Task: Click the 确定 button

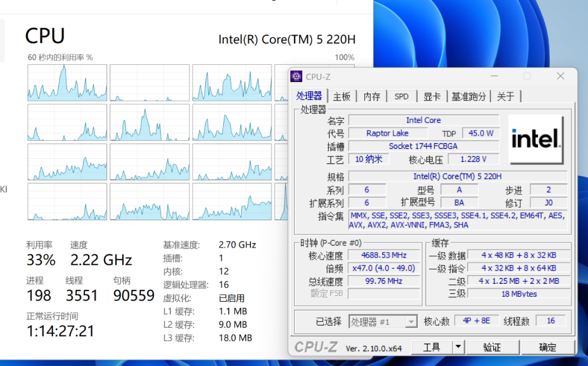Action: (x=548, y=348)
